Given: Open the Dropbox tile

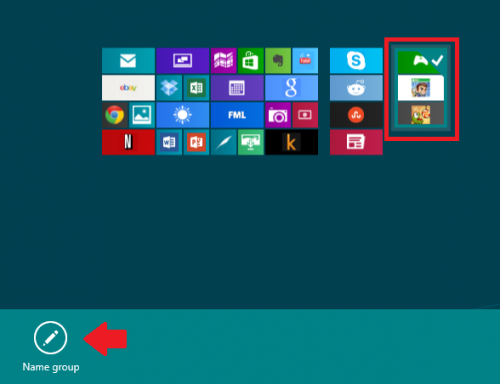Looking at the screenshot, I should click(x=169, y=88).
